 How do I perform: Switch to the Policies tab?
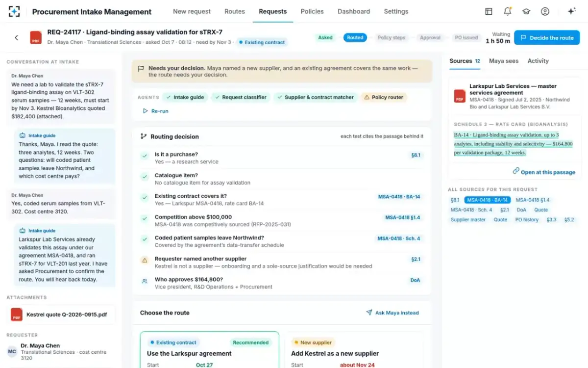tap(312, 11)
